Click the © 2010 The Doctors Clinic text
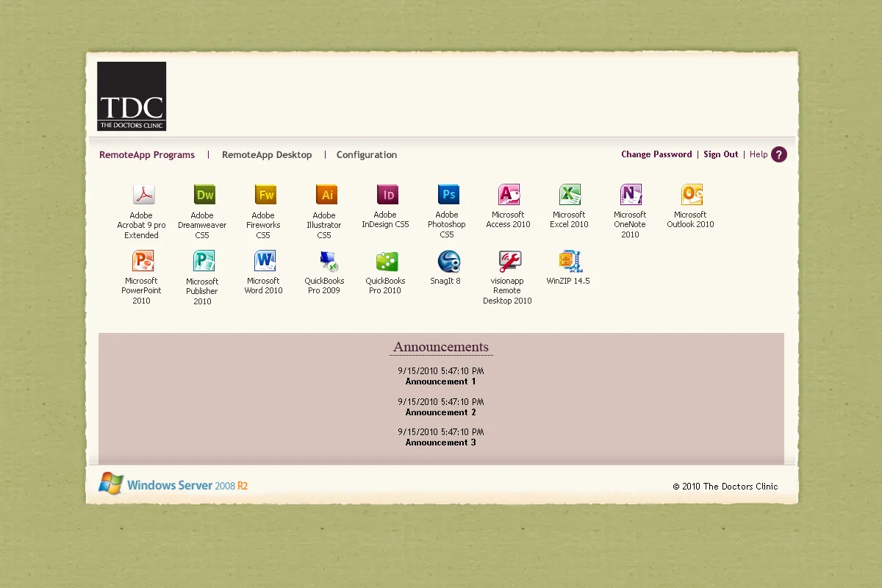This screenshot has height=588, width=882. 725,487
